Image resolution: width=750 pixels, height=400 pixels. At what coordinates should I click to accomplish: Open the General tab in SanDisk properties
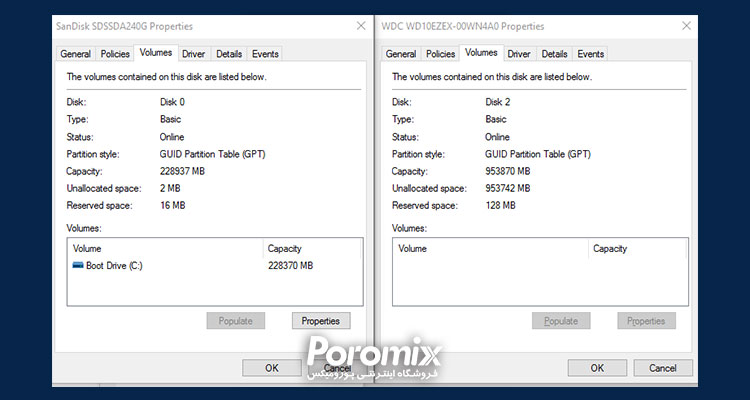click(76, 54)
